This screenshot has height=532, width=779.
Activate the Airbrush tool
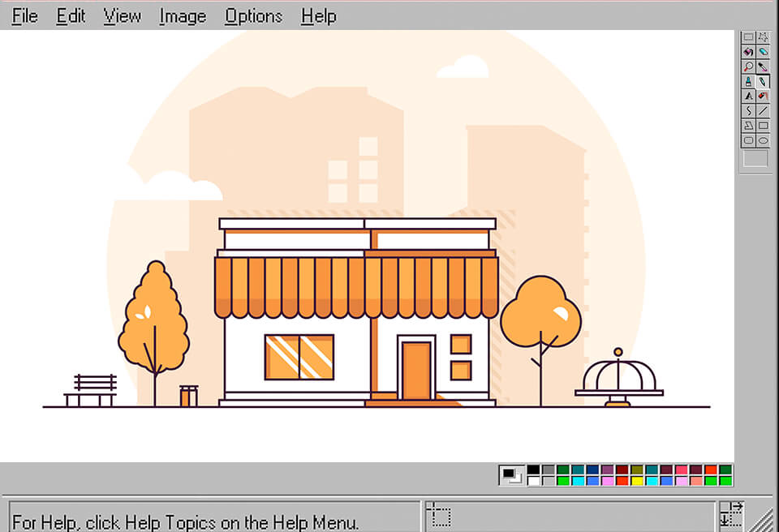tap(763, 96)
